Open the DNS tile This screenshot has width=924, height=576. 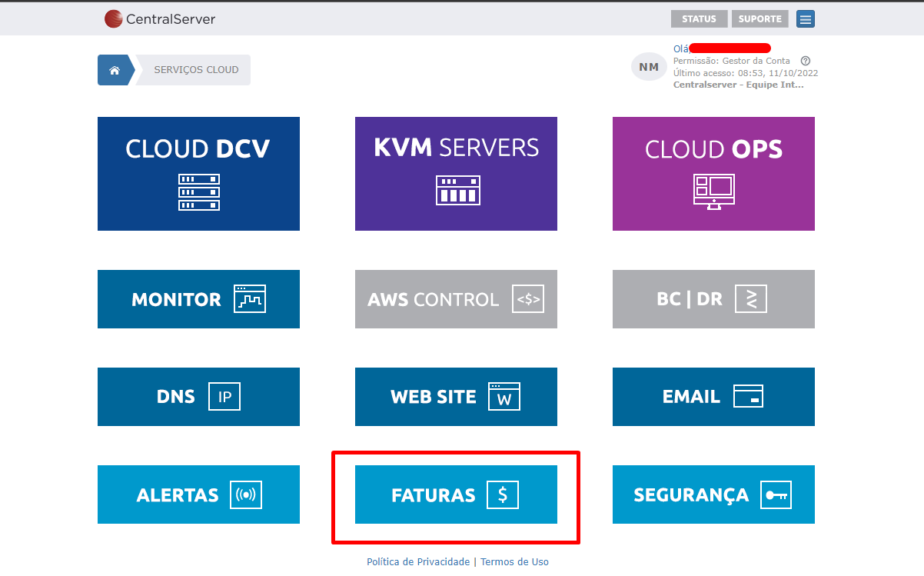[198, 397]
